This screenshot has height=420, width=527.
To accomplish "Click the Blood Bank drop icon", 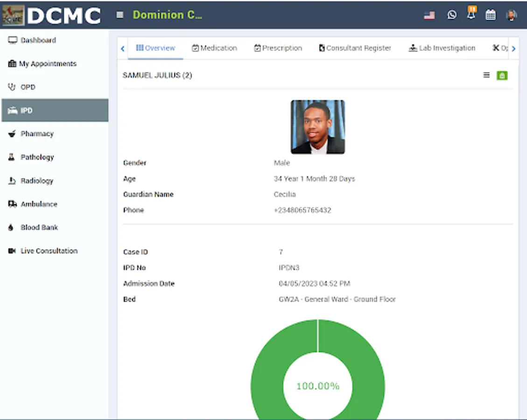I will click(11, 227).
